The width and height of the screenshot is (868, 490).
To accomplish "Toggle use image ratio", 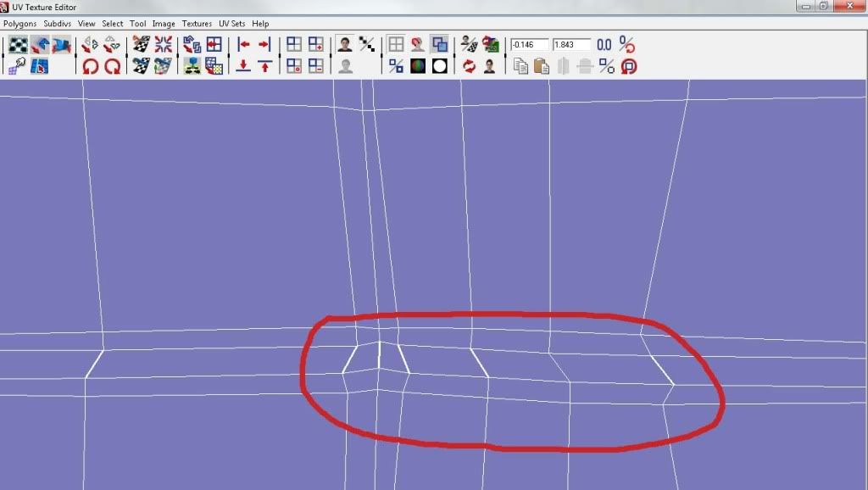I will click(489, 66).
